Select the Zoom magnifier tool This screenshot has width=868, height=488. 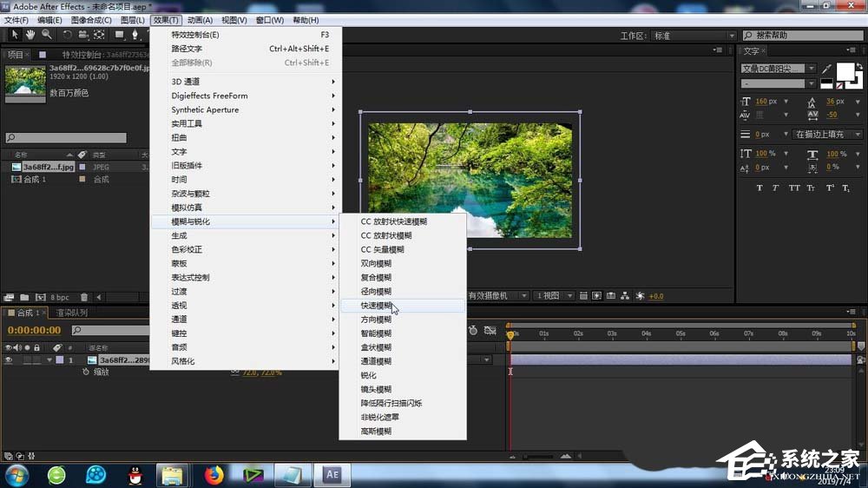pyautogui.click(x=46, y=35)
